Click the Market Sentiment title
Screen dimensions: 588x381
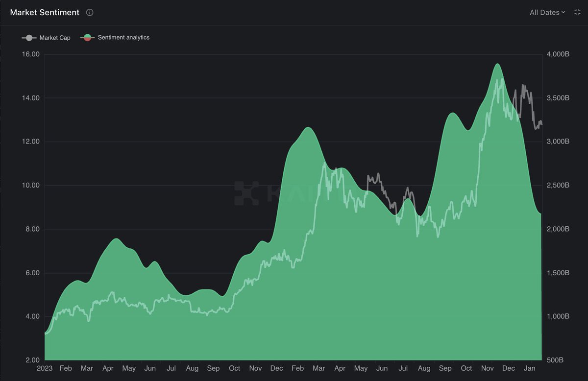(45, 13)
